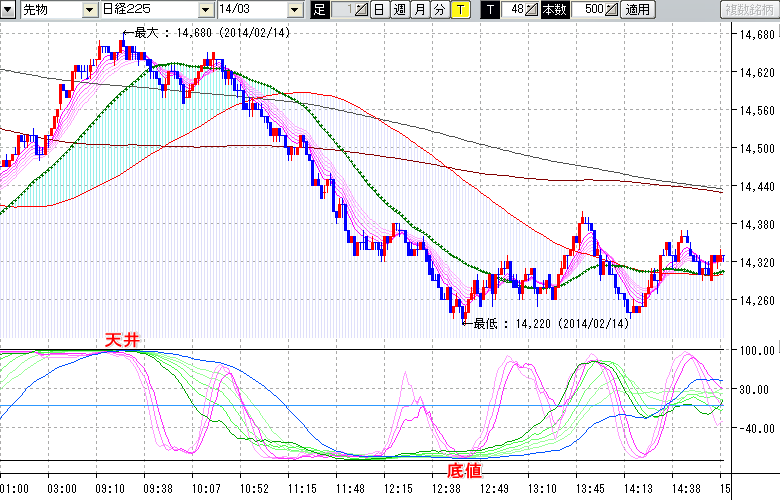
Task: Click the 本数 field showing 500
Action: coord(589,10)
